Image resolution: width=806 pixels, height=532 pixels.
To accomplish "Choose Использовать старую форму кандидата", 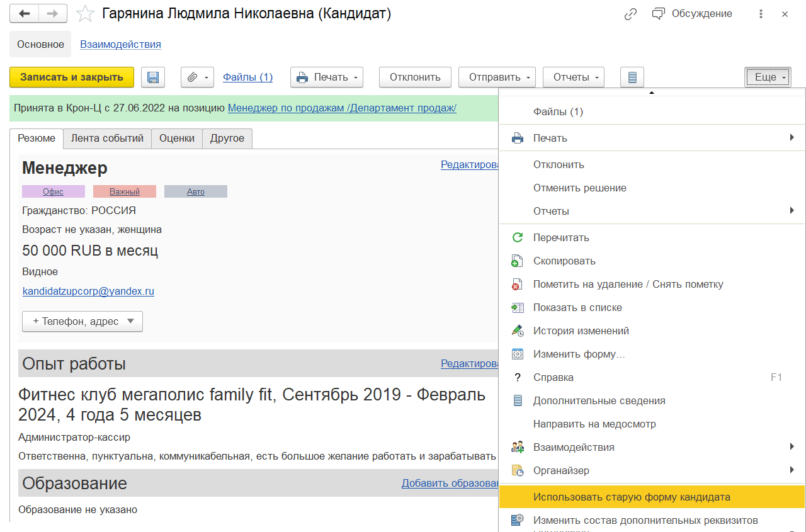I will (x=632, y=497).
